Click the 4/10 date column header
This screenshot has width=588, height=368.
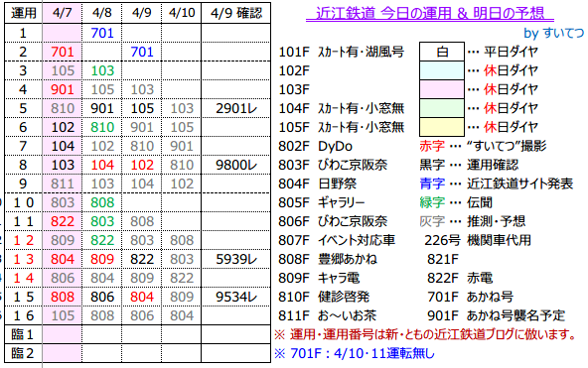tap(182, 13)
